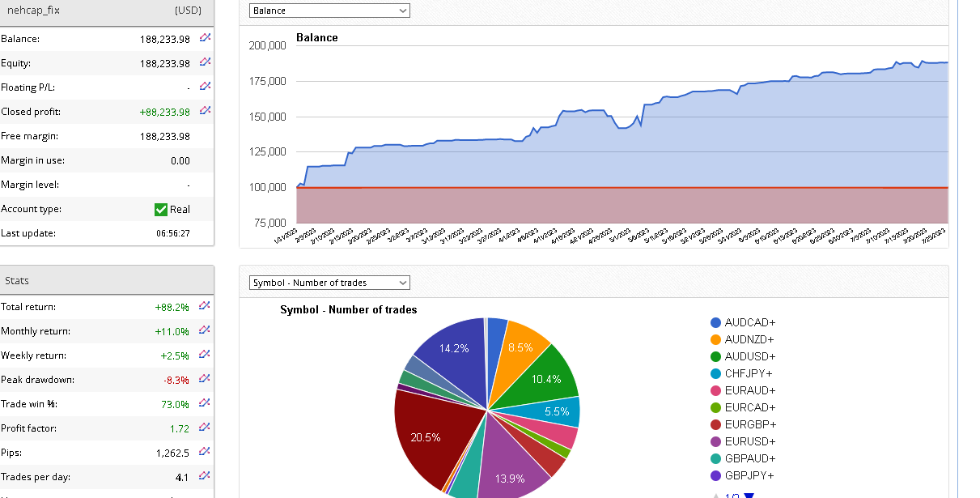Select the Stats panel header

coord(107,281)
